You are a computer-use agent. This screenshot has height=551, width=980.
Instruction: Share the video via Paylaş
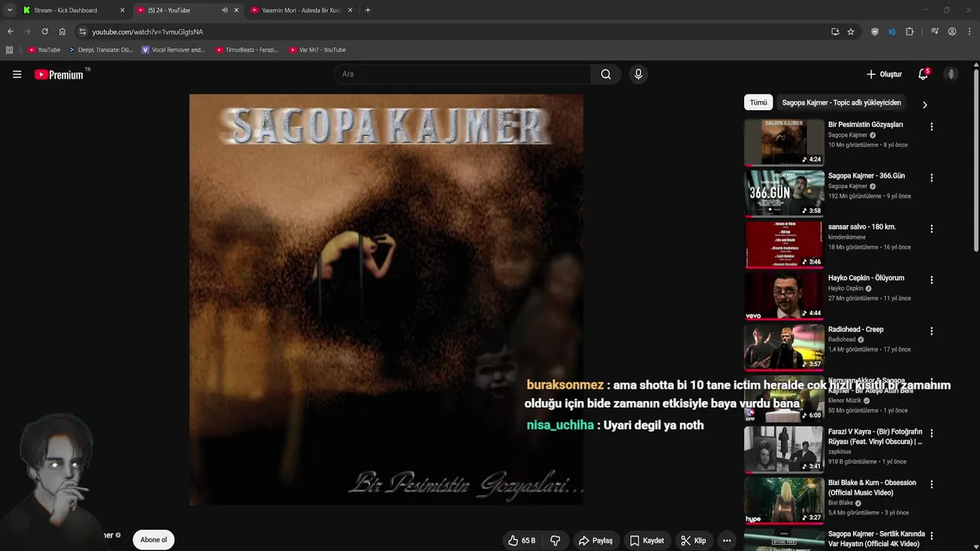[x=596, y=540]
